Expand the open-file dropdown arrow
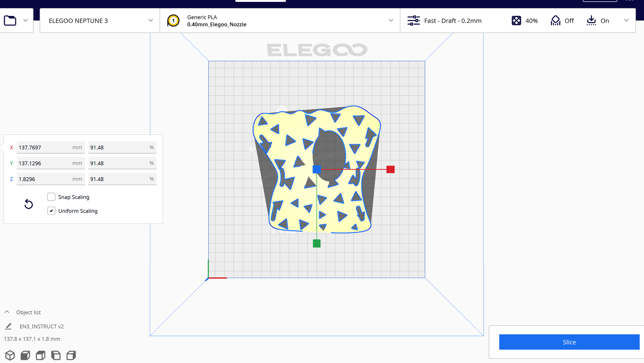The image size is (644, 363). [x=25, y=20]
